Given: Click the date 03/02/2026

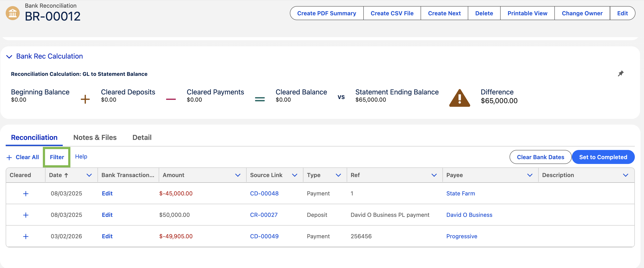Looking at the screenshot, I should pyautogui.click(x=66, y=237).
